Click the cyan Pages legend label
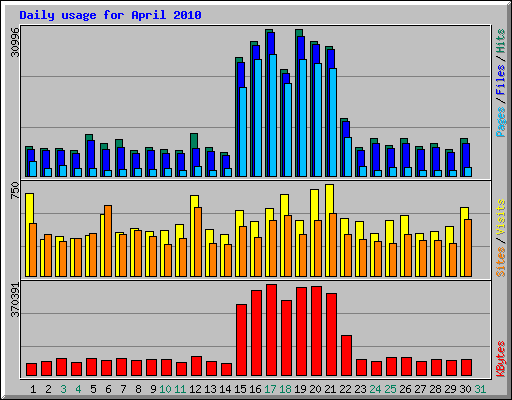Viewport: 512px width, 400px height. click(501, 122)
